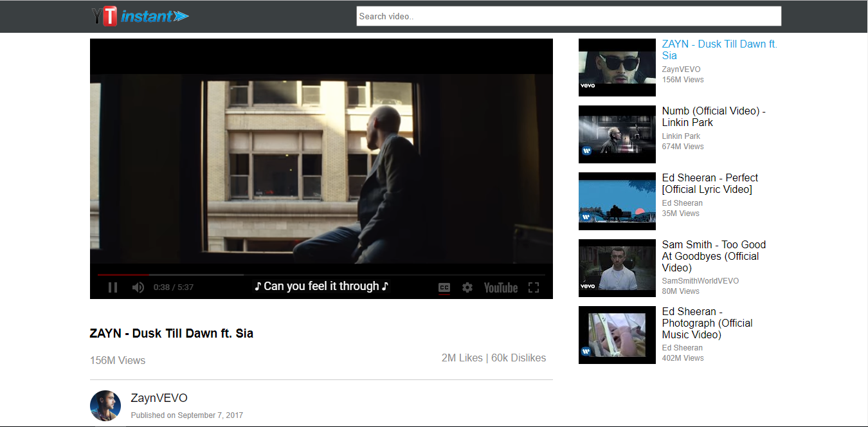
Task: Pause the playing video
Action: click(x=113, y=287)
